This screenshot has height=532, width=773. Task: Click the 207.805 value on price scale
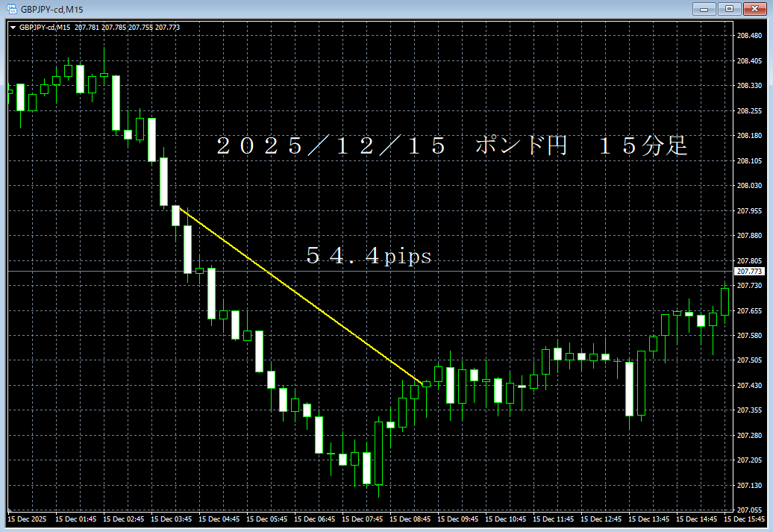[x=748, y=260]
